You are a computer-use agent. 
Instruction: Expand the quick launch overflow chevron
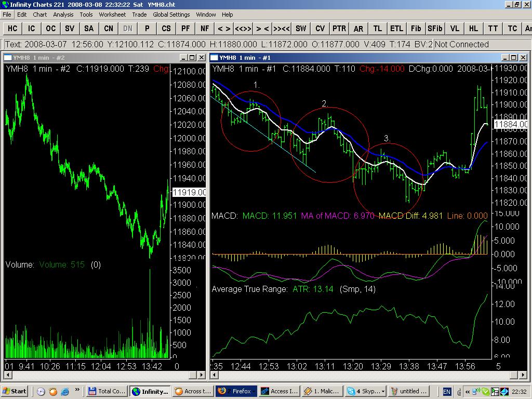point(77,390)
